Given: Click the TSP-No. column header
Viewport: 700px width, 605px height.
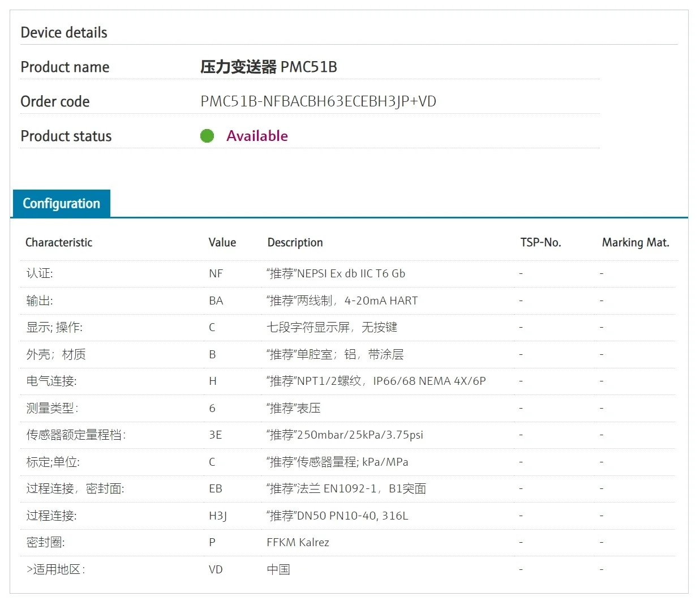Looking at the screenshot, I should click(540, 242).
